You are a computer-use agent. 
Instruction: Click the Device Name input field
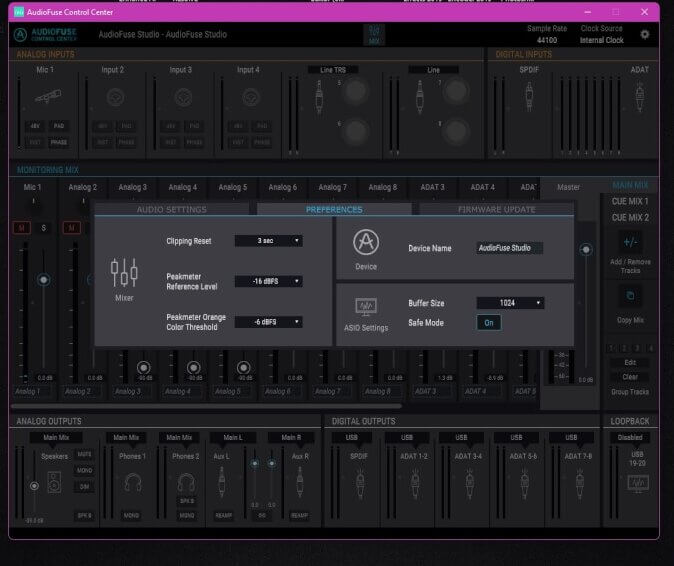pos(510,248)
